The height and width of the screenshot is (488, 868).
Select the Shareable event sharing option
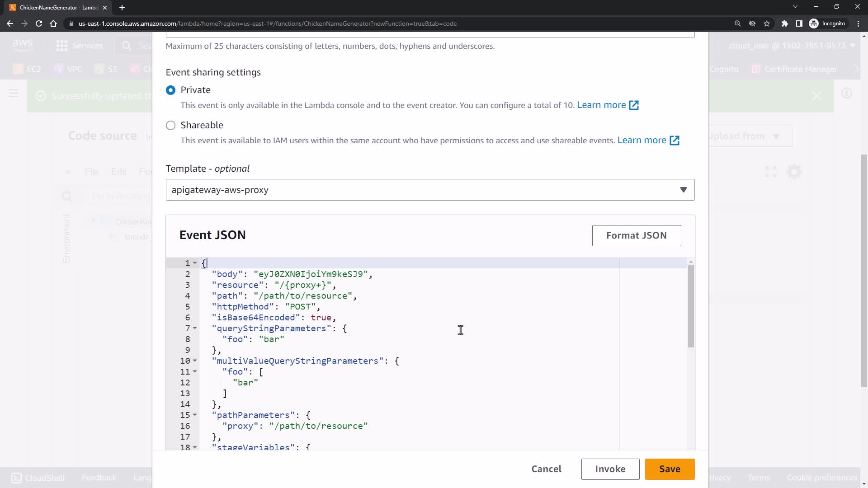[170, 125]
